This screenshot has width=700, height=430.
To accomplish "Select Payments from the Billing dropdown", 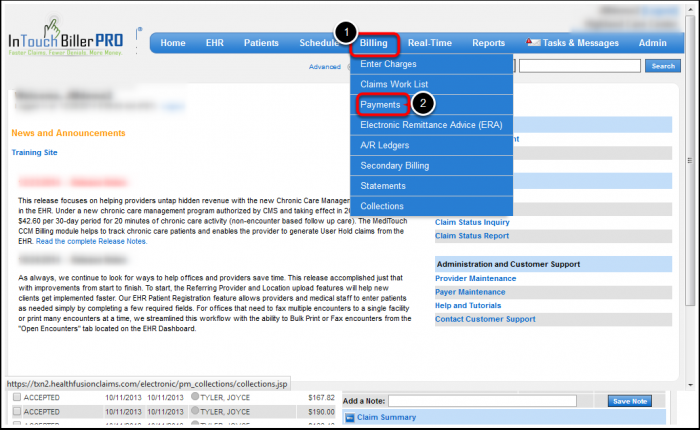I will click(381, 105).
